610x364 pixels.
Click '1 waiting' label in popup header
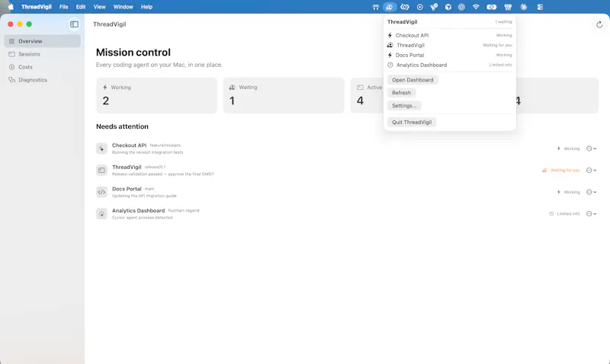503,22
